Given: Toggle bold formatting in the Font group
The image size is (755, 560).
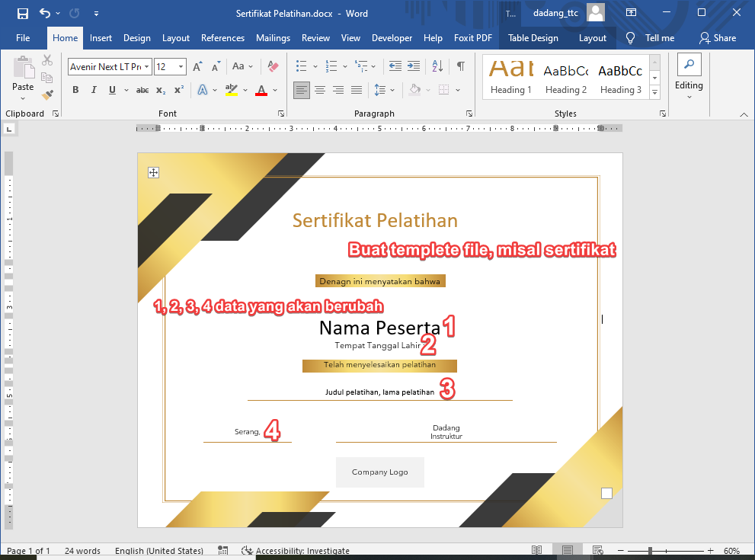Looking at the screenshot, I should (x=75, y=89).
